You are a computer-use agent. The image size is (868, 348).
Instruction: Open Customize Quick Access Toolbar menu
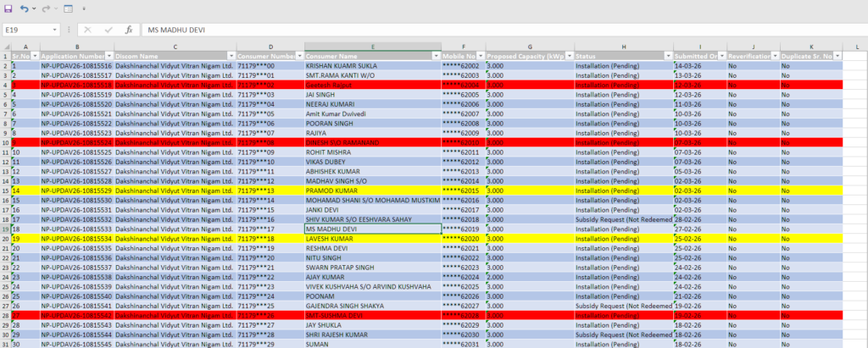[x=84, y=8]
